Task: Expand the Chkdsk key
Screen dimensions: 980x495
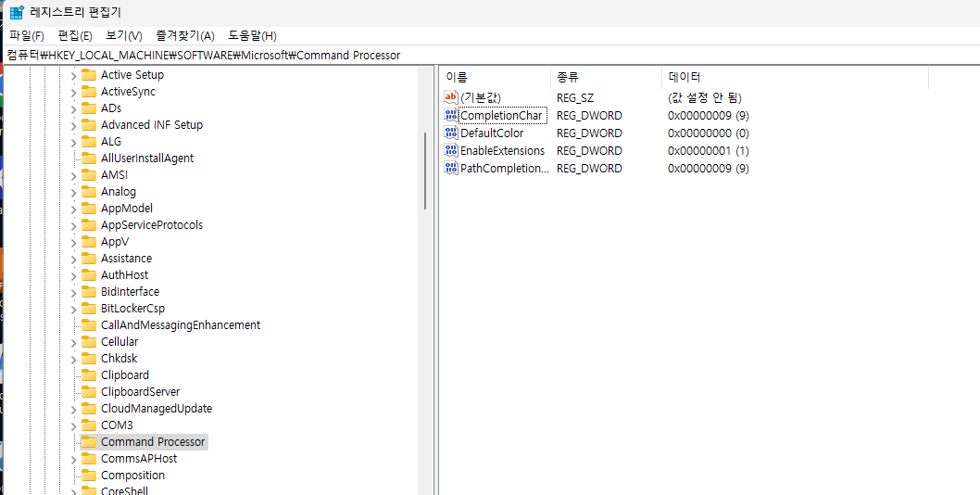Action: click(x=73, y=359)
